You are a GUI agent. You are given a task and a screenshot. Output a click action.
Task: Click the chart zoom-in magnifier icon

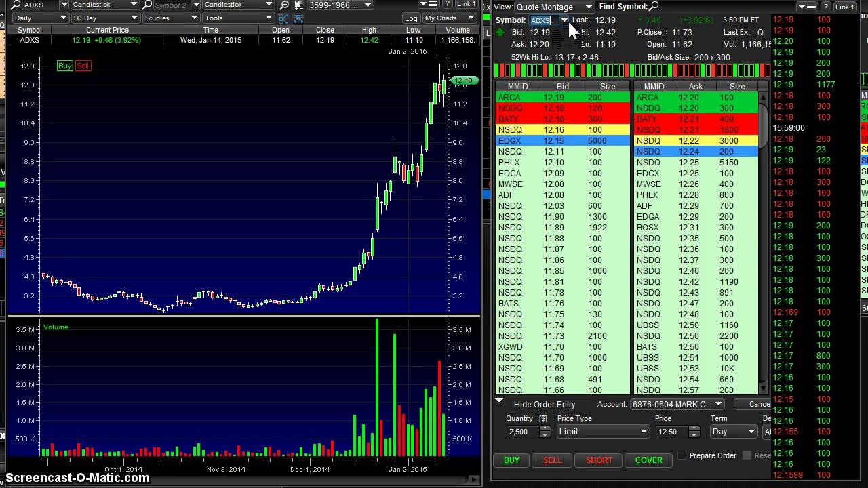285,5
